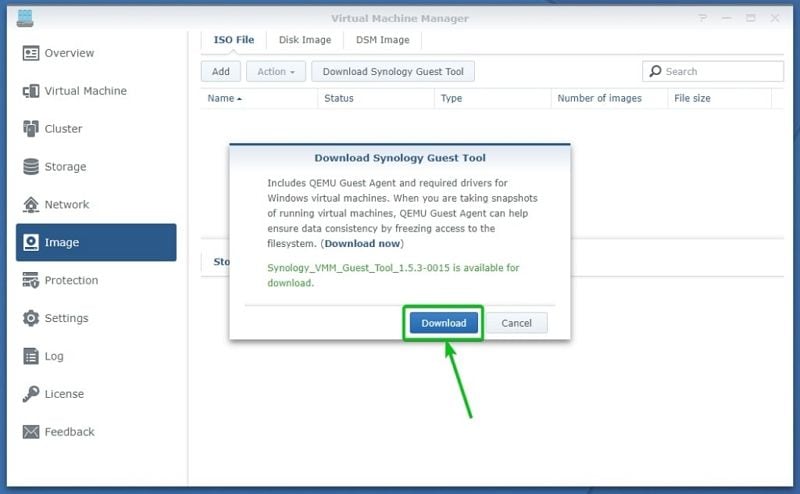This screenshot has height=494, width=800.
Task: Click the Status column header
Action: coord(376,98)
